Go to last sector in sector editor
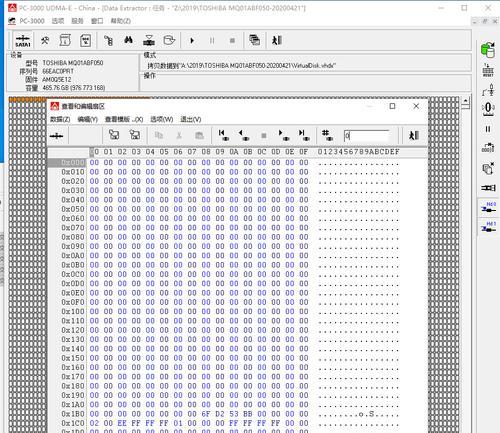This screenshot has width=500, height=433. 304,135
